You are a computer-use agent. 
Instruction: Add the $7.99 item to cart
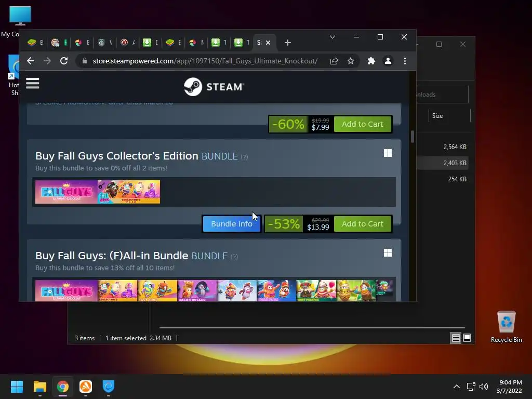point(362,124)
